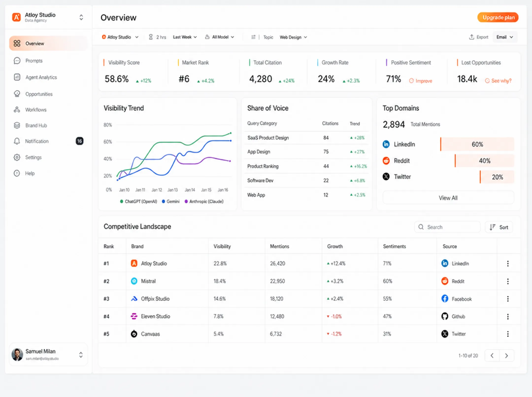Click the Twitter 20% bar
This screenshot has width=532, height=397.
tap(497, 177)
